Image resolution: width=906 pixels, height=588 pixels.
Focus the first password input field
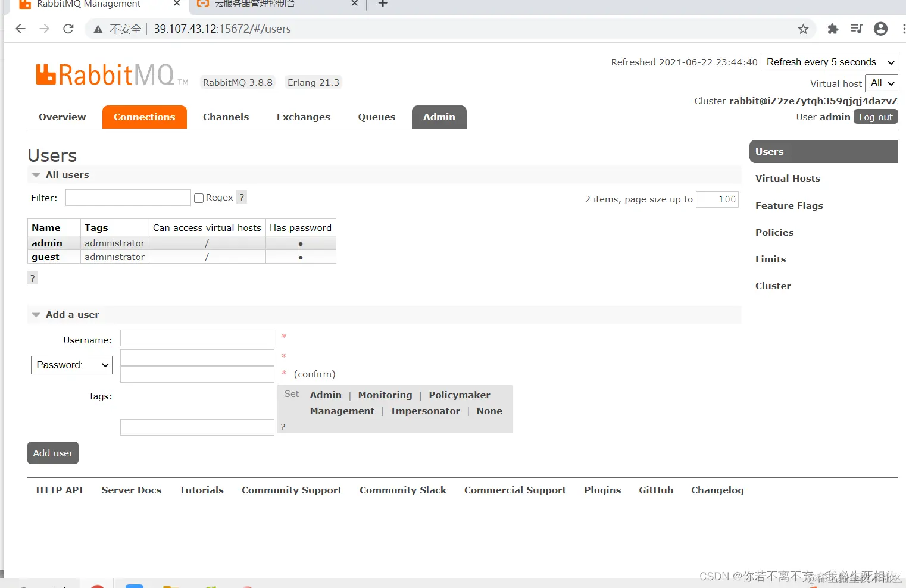click(x=197, y=358)
